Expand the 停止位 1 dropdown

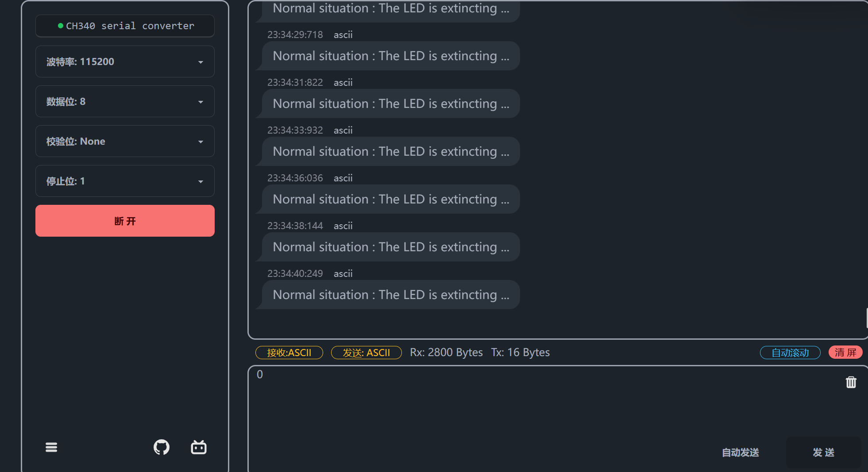[x=125, y=181]
